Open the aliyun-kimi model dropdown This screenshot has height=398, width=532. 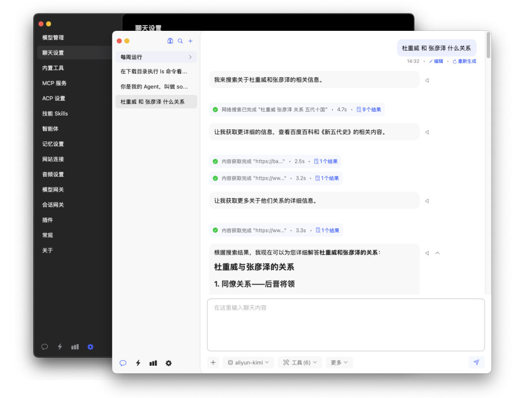click(248, 362)
